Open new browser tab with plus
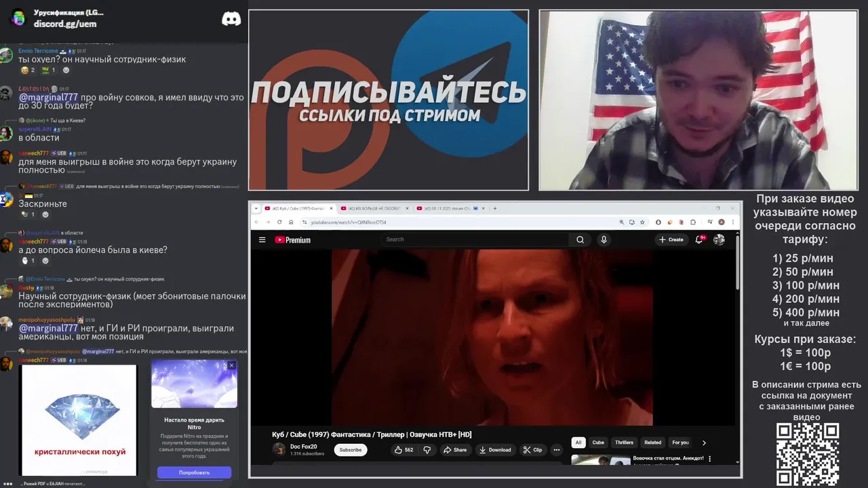Screen dimensions: 868x488 [495, 208]
